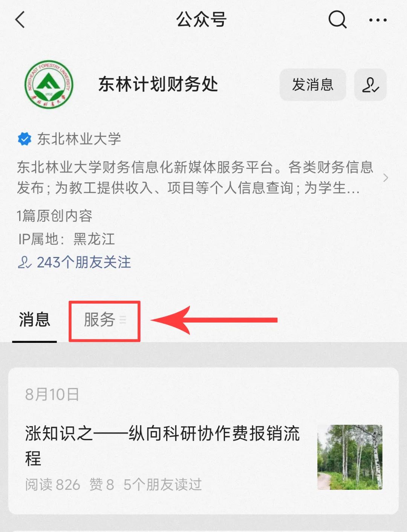The image size is (407, 532).
Task: Click the 发消息 button
Action: [313, 84]
